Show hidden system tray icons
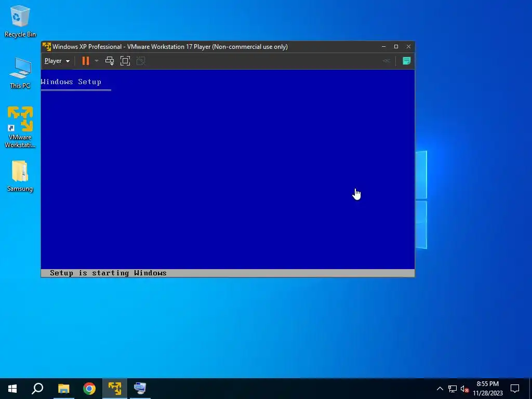The height and width of the screenshot is (399, 532). pos(440,389)
